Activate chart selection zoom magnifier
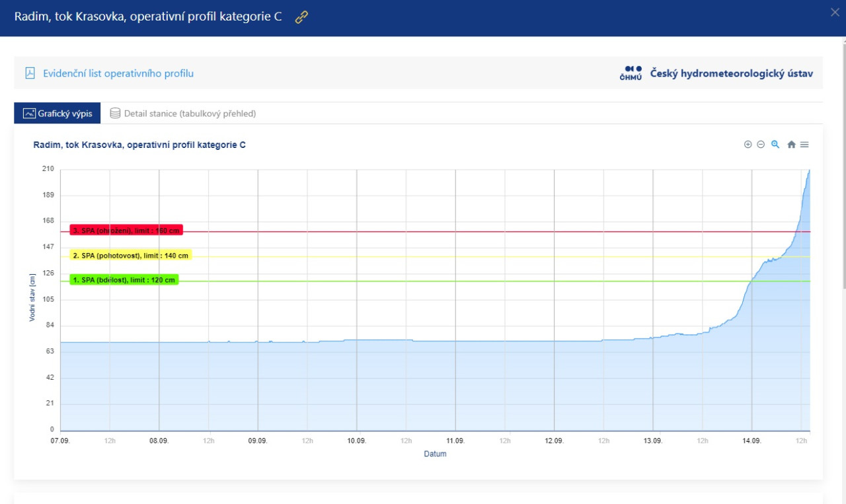Viewport: 846px width, 504px height. pyautogui.click(x=775, y=145)
